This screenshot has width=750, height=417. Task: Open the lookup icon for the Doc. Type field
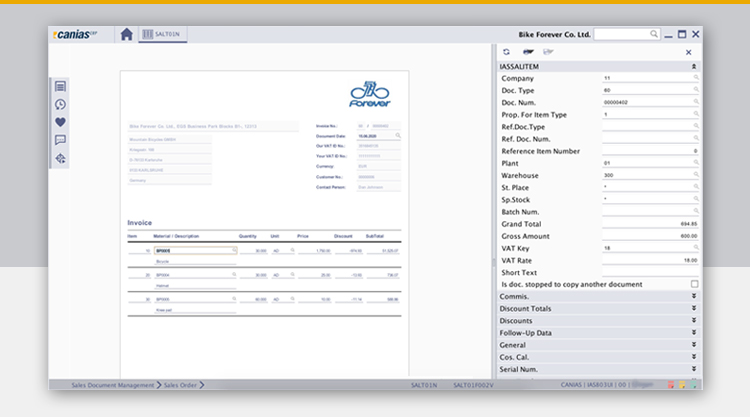click(696, 89)
